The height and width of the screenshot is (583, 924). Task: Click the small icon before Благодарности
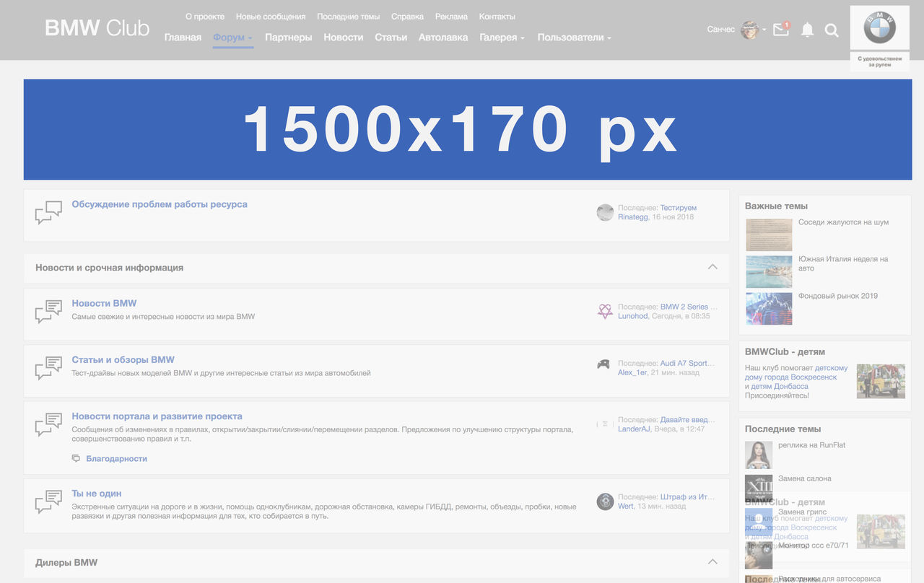(x=77, y=458)
